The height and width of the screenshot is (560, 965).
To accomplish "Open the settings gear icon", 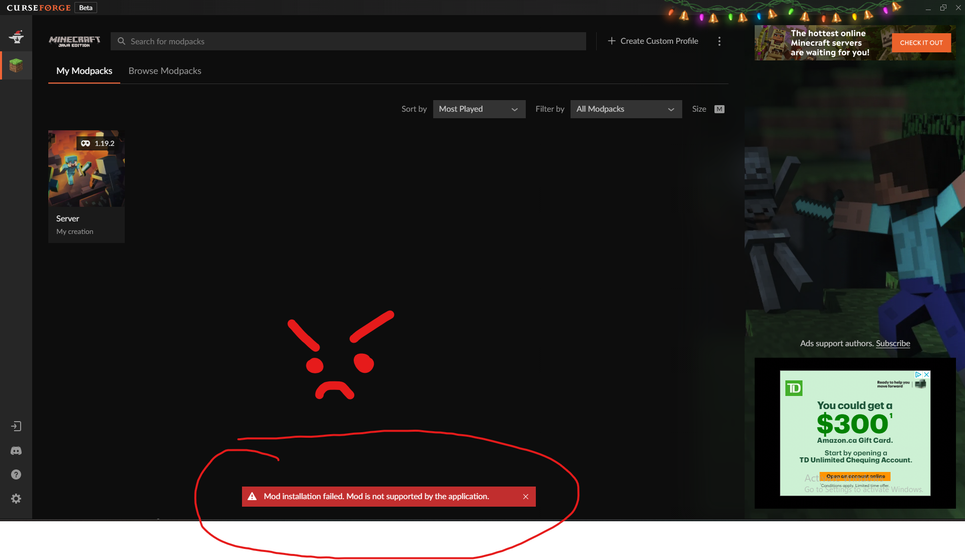I will (16, 499).
